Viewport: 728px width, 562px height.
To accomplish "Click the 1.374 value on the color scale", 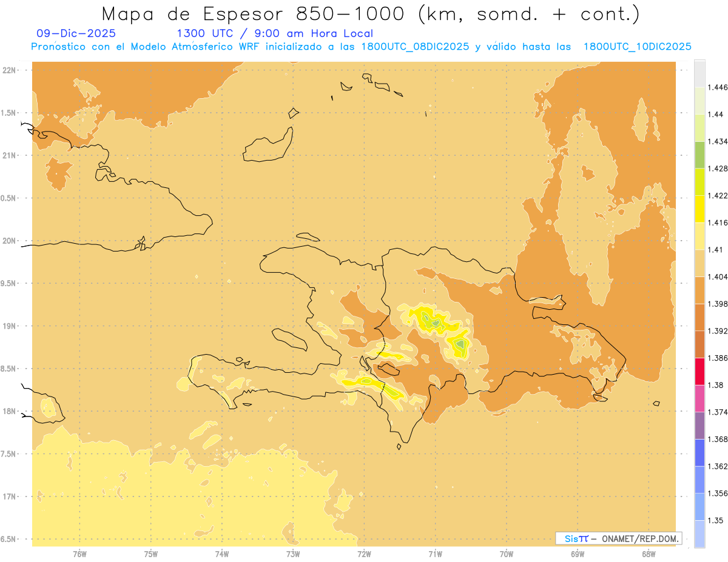I will (x=717, y=412).
